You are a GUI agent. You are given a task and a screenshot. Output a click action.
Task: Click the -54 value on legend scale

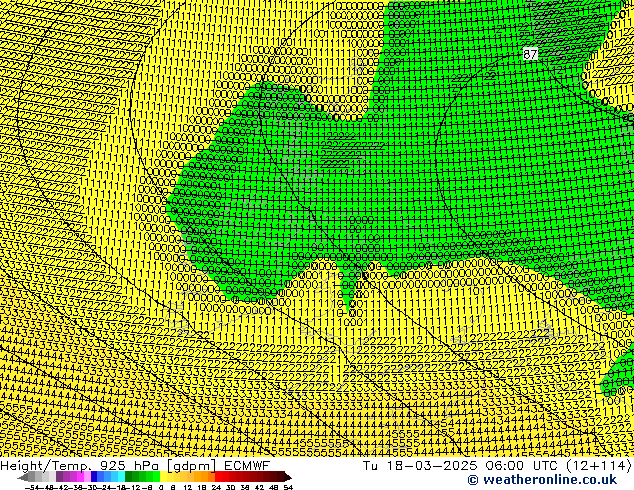tap(32, 488)
